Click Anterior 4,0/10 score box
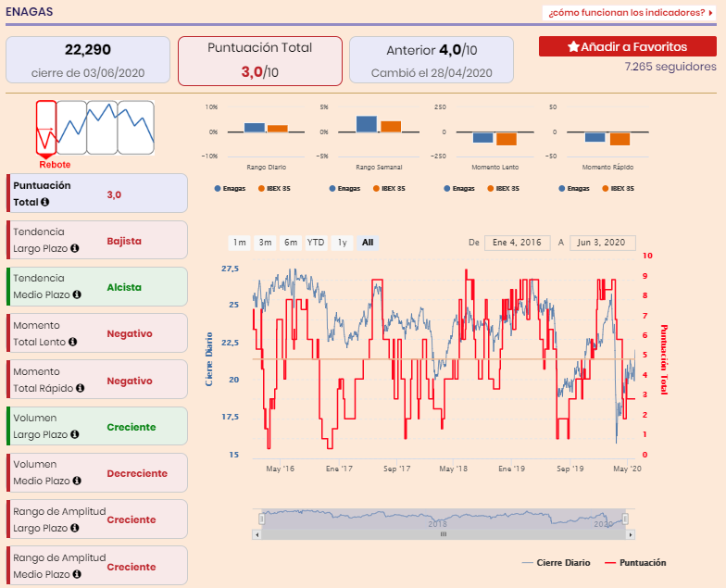The width and height of the screenshot is (726, 588). [x=432, y=60]
